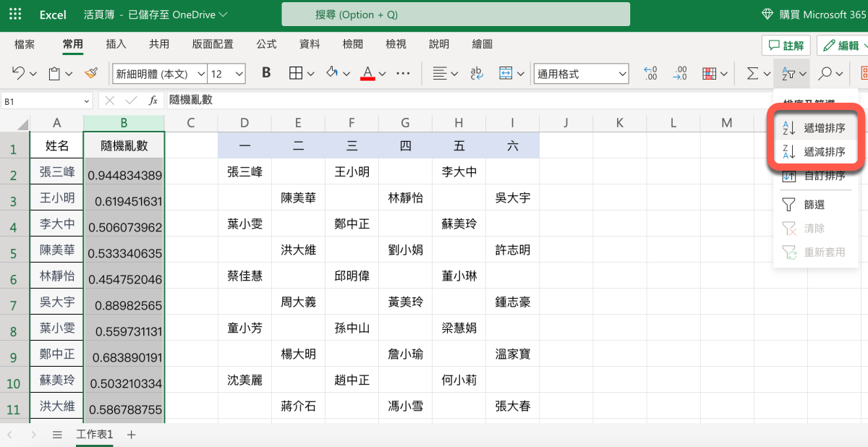Image resolution: width=868 pixels, height=447 pixels.
Task: Open the app launcher grid icon
Action: click(x=14, y=14)
